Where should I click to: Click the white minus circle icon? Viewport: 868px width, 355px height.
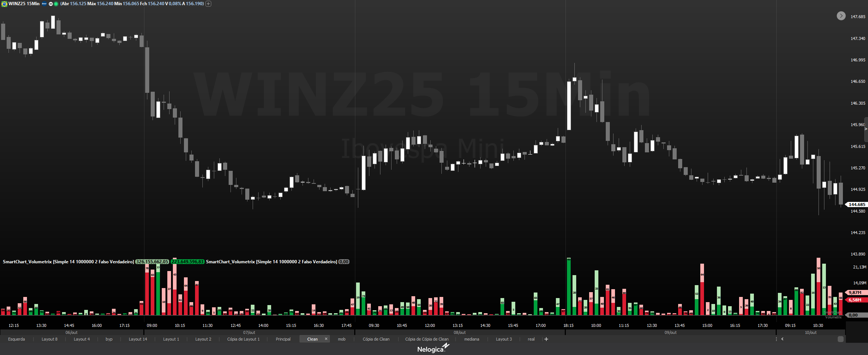pos(51,4)
